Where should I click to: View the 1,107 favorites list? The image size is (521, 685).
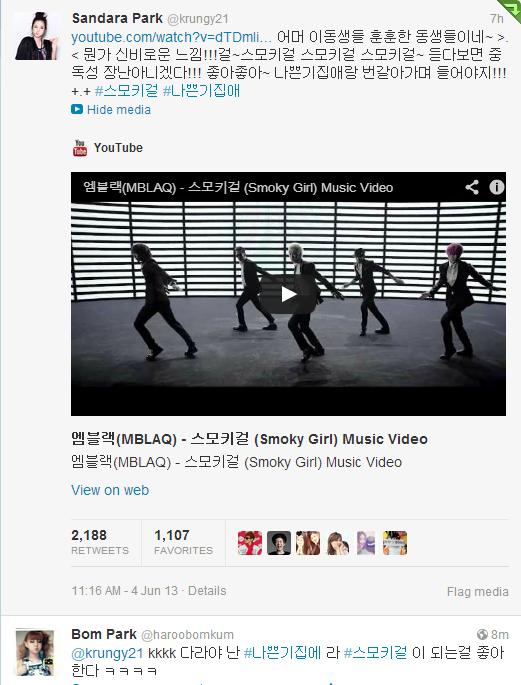[183, 542]
